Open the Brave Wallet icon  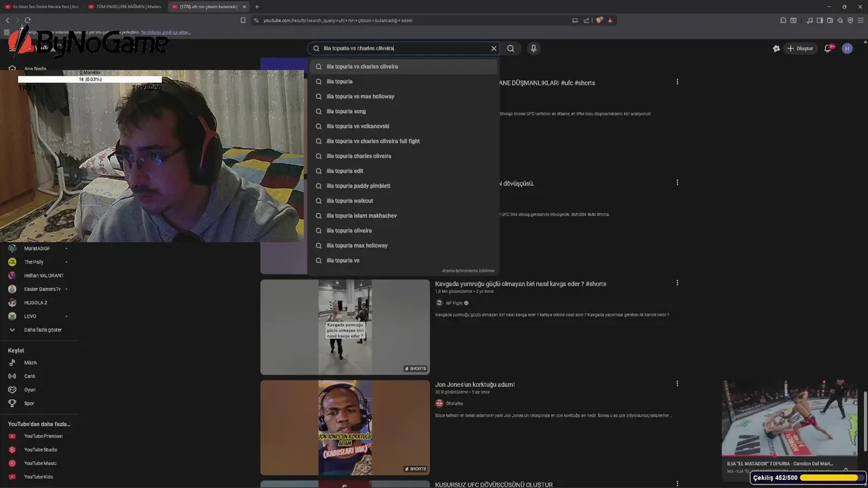[830, 20]
